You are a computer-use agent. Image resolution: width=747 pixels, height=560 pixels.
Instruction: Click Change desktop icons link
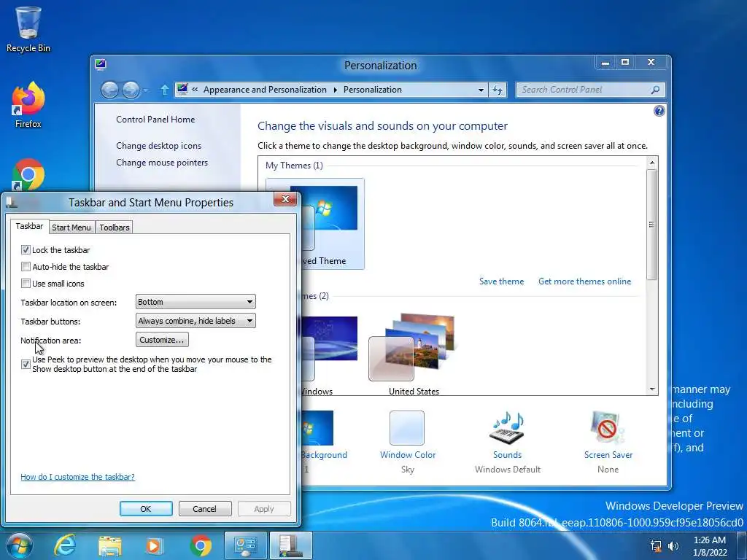click(x=158, y=146)
